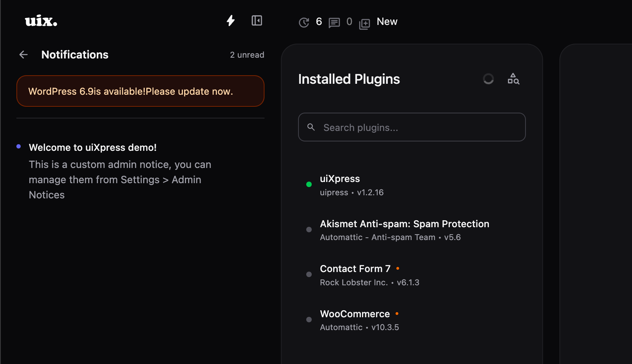The height and width of the screenshot is (364, 632).
Task: Open the WooCommerce plugin entry
Action: tap(355, 314)
